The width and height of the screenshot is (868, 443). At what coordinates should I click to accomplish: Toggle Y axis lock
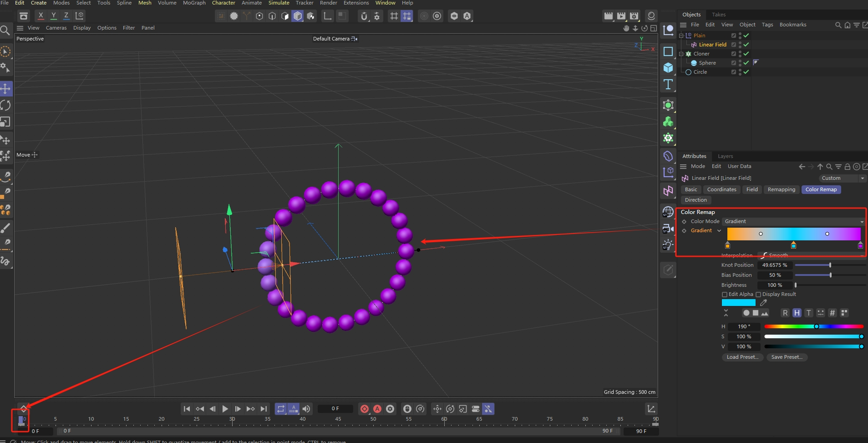(54, 16)
